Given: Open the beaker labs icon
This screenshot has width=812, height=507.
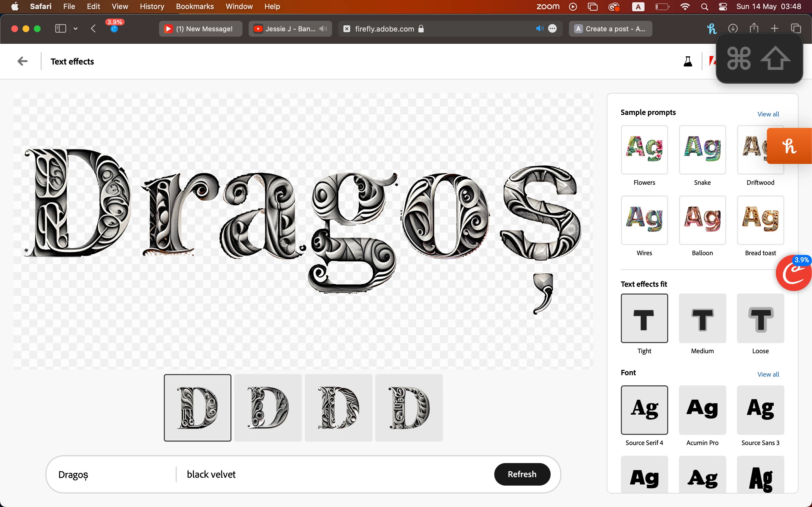Looking at the screenshot, I should pos(687,61).
